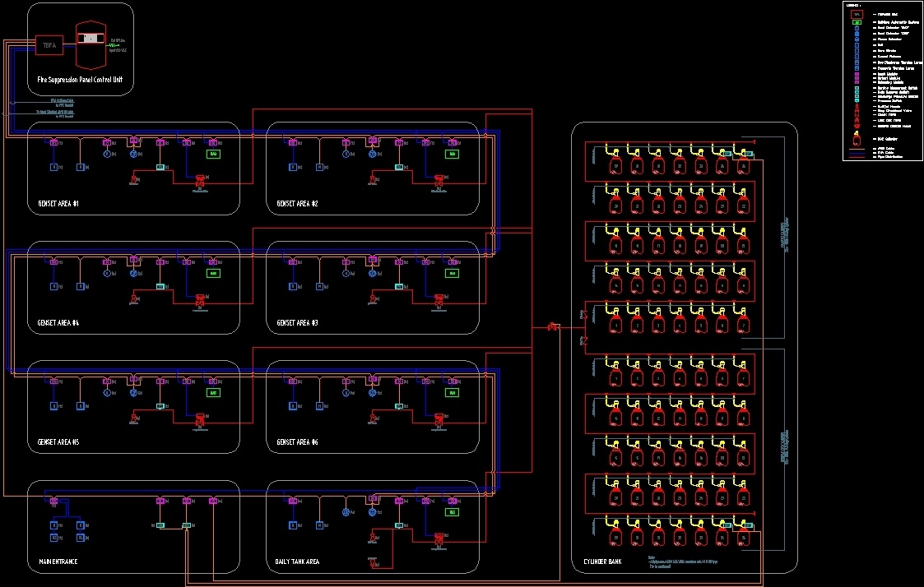Screen dimensions: 924x587
Task: Click the manifold check valve symbol near Cylinder Bank
Action: point(554,326)
